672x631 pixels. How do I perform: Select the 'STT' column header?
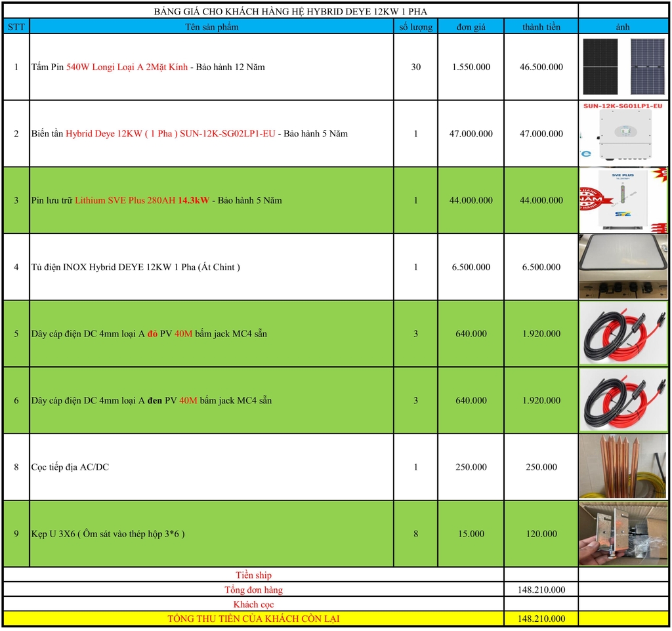(x=16, y=27)
